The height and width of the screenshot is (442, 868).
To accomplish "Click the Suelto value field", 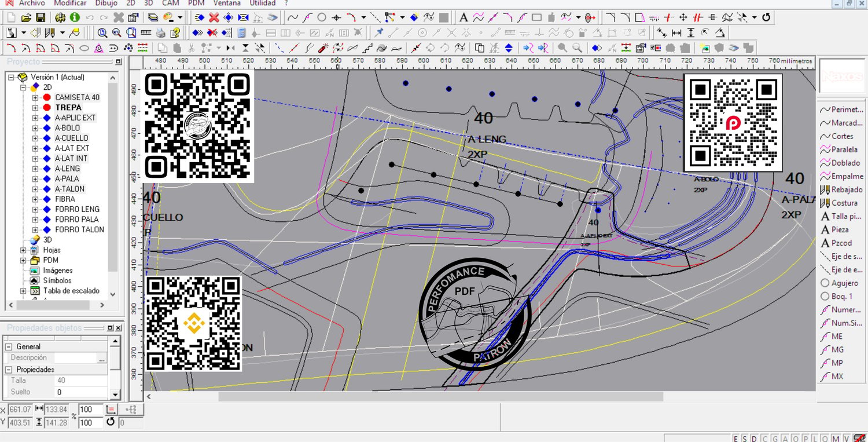I will pyautogui.click(x=81, y=392).
